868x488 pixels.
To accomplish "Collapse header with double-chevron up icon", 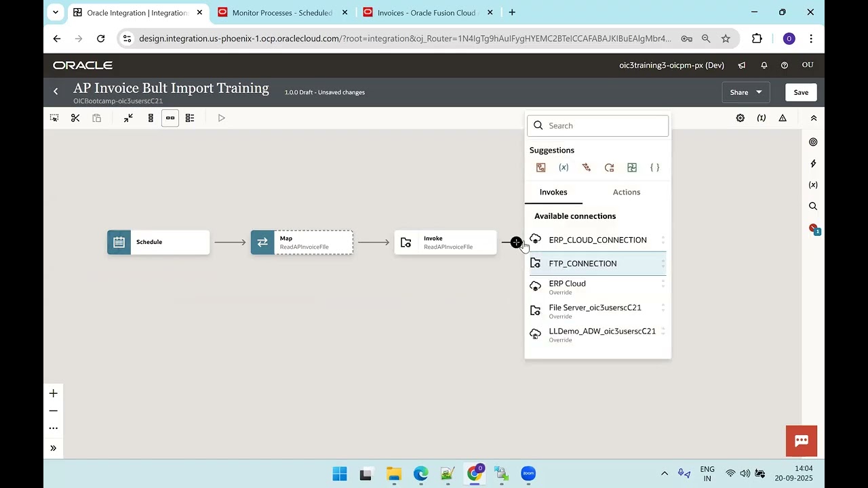I will 814,118.
